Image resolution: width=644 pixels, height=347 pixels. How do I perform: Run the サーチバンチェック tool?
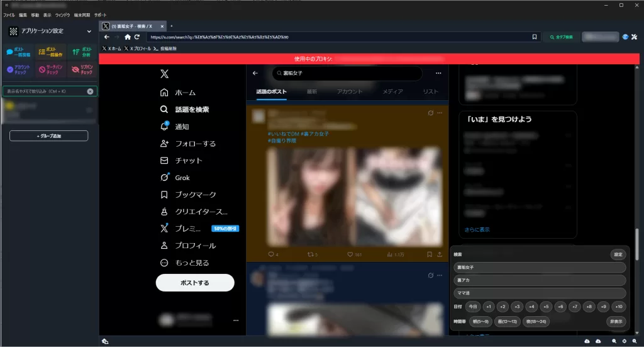pos(50,69)
